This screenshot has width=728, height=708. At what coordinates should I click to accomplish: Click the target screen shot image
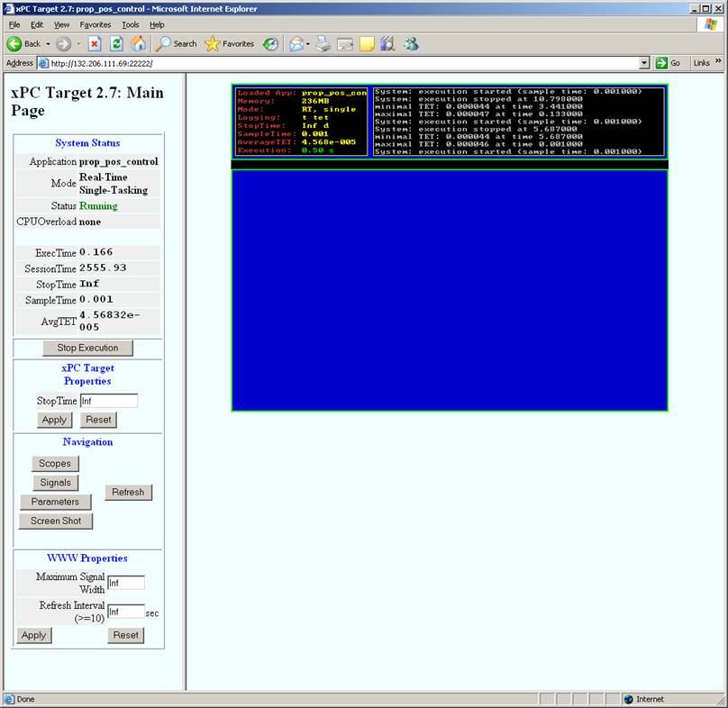pos(450,248)
